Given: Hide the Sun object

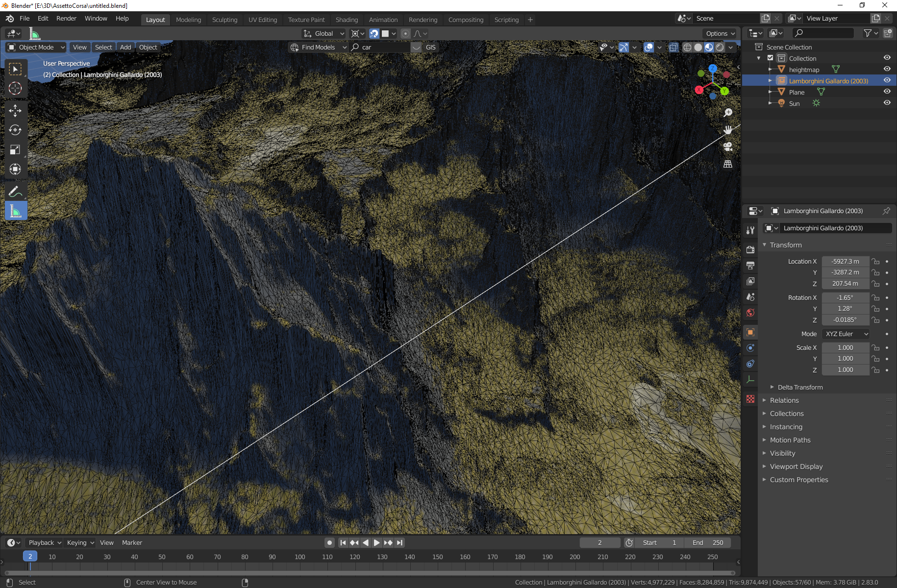Looking at the screenshot, I should pyautogui.click(x=887, y=103).
